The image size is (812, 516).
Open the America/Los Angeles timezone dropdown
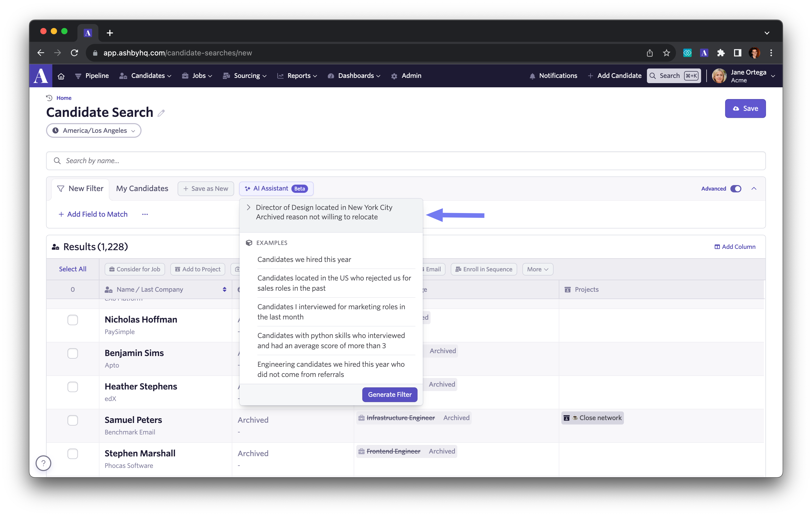coord(94,131)
